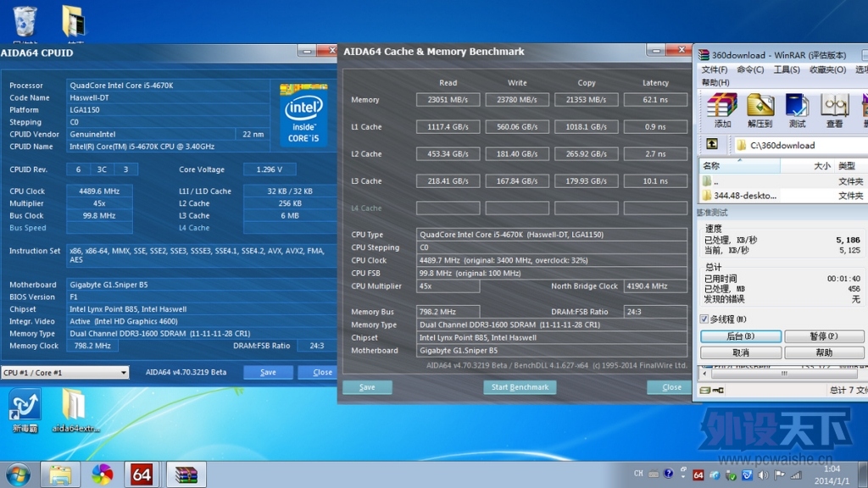Click the C:\360download address field
The image size is (868, 488).
(799, 145)
